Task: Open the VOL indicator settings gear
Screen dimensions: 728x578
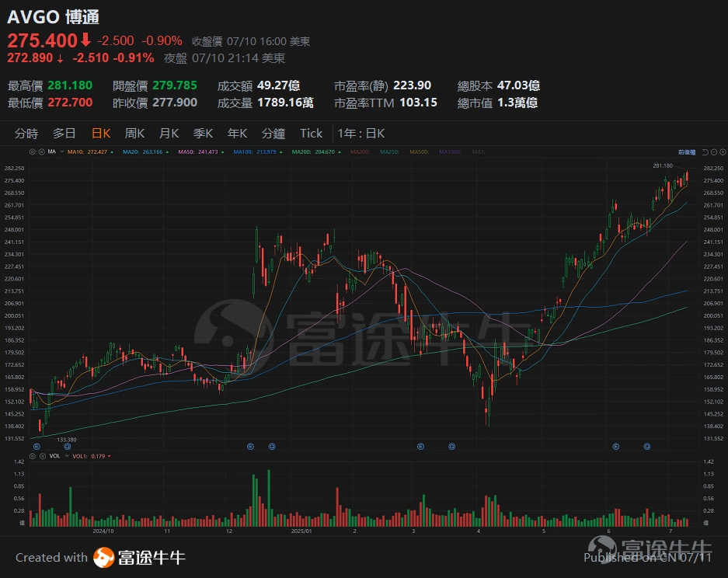Action: pos(33,456)
